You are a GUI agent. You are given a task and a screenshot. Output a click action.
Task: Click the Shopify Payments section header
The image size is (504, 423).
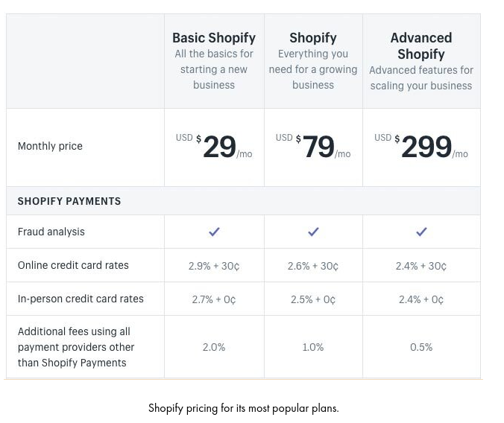click(69, 201)
